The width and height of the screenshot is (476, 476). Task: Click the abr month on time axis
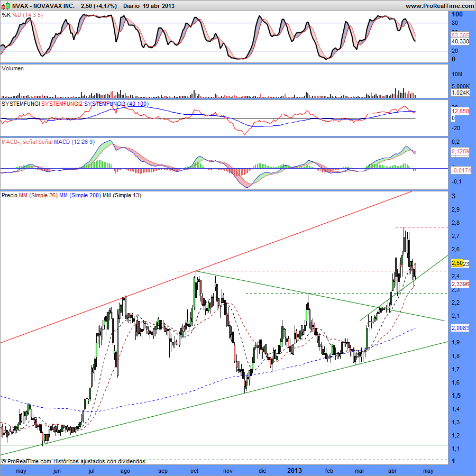[x=392, y=471]
